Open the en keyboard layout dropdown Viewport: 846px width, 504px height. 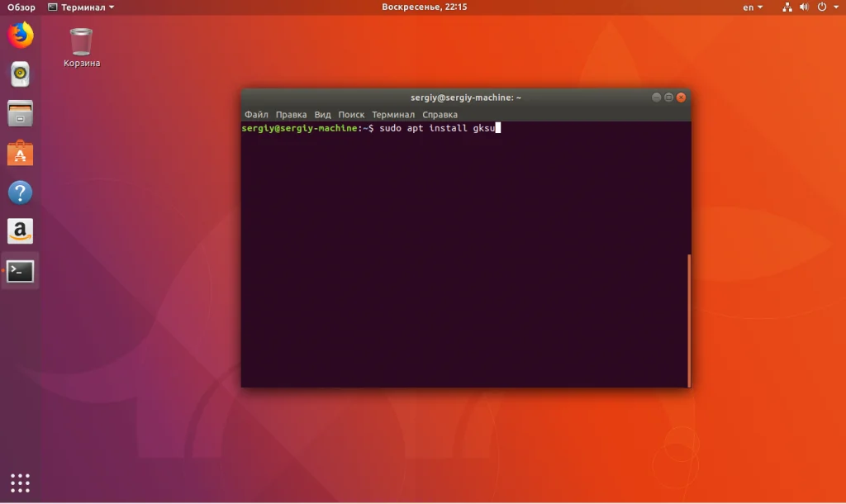pyautogui.click(x=753, y=7)
